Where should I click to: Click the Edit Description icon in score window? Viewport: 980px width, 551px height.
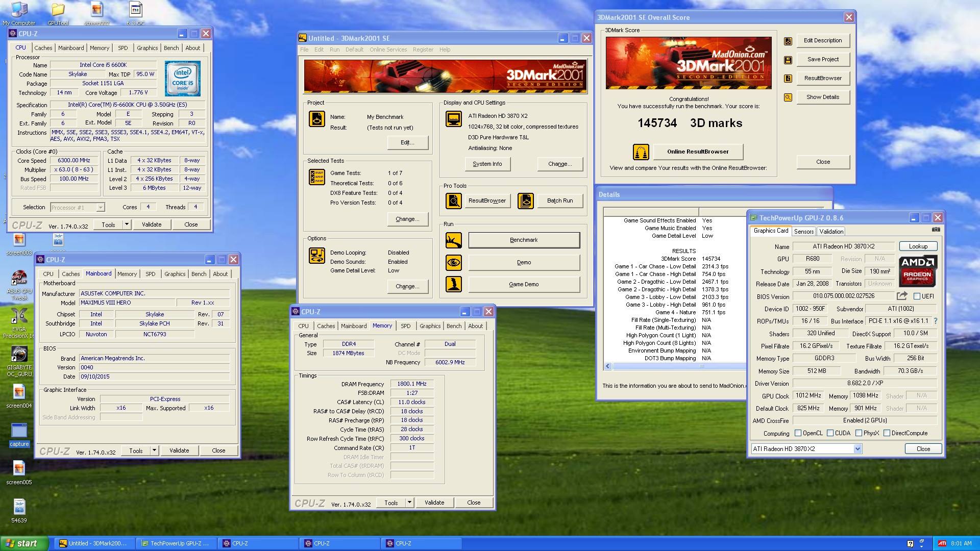coord(788,41)
